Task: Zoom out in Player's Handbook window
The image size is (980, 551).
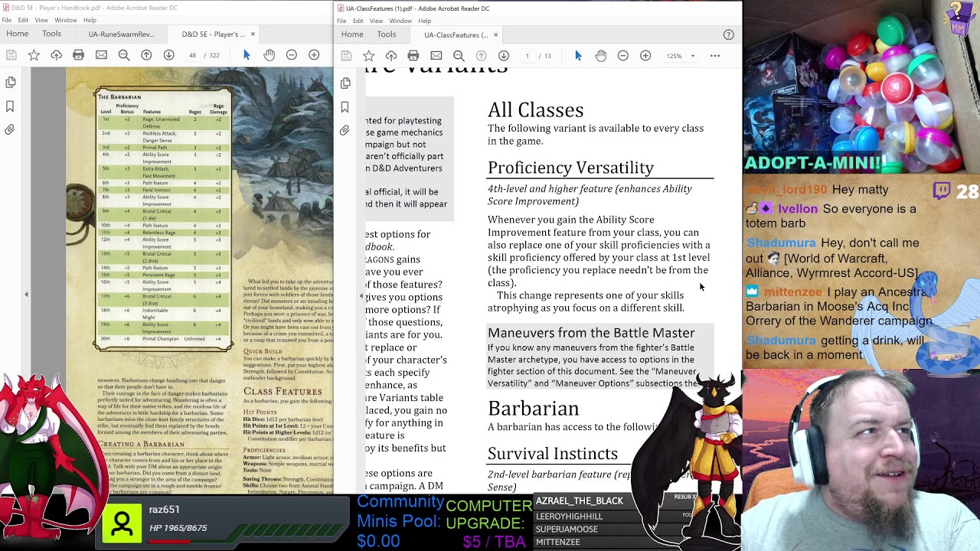Action: click(x=291, y=55)
